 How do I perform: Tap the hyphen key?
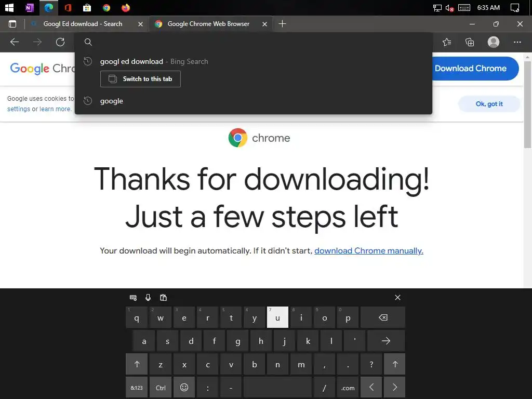231,388
